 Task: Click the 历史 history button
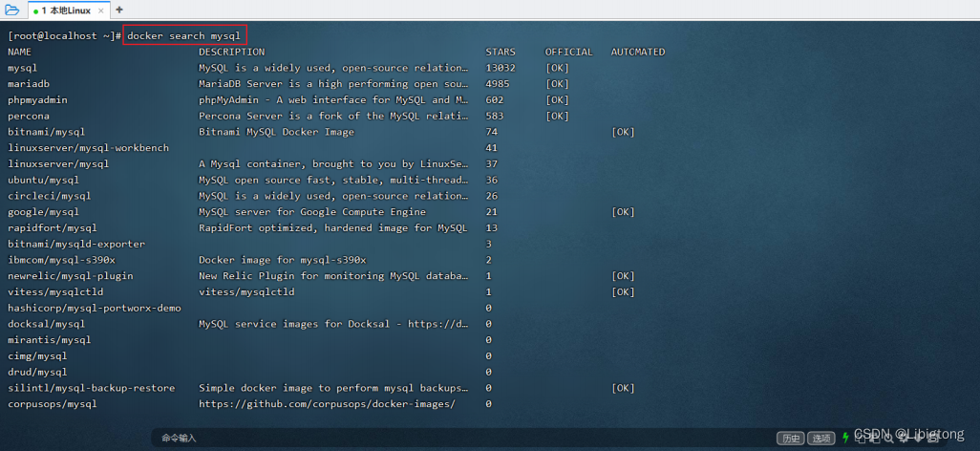[x=790, y=438]
